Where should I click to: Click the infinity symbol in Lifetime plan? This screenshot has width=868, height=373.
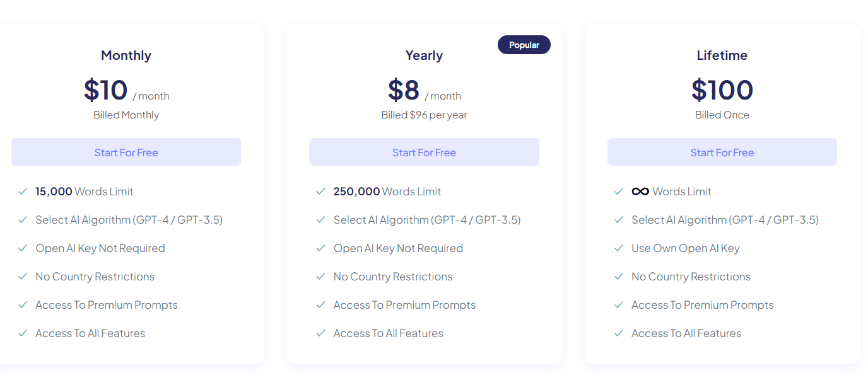click(x=639, y=191)
